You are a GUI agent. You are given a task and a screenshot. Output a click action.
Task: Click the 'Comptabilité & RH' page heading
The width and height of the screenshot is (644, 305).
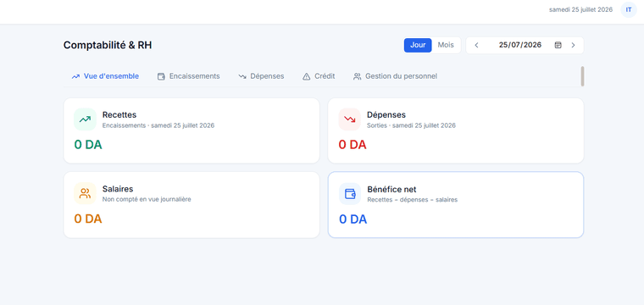click(108, 45)
